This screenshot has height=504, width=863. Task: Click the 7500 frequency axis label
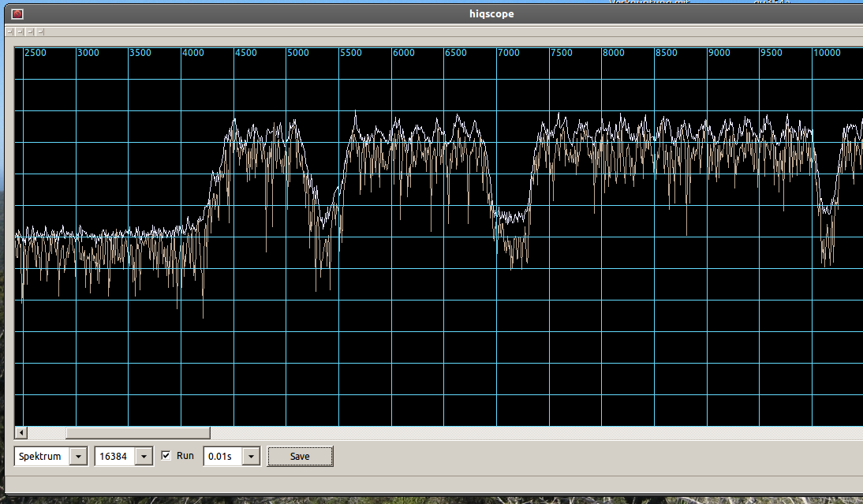point(562,53)
